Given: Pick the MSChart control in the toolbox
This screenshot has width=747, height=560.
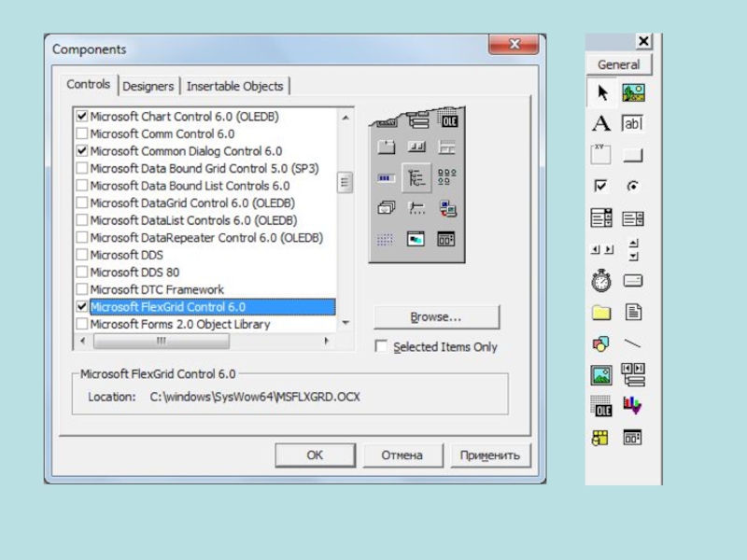Looking at the screenshot, I should [x=633, y=406].
